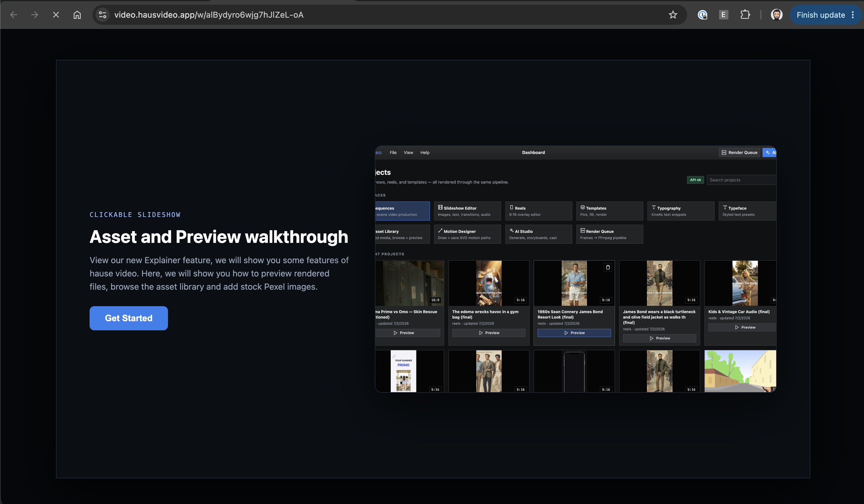Open the profile avatar in the toolbar
This screenshot has height=504, width=864.
(x=776, y=15)
